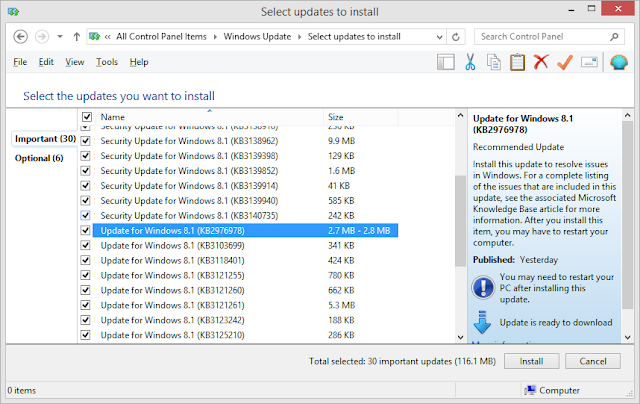The image size is (640, 404).
Task: Click the Install button
Action: point(531,361)
